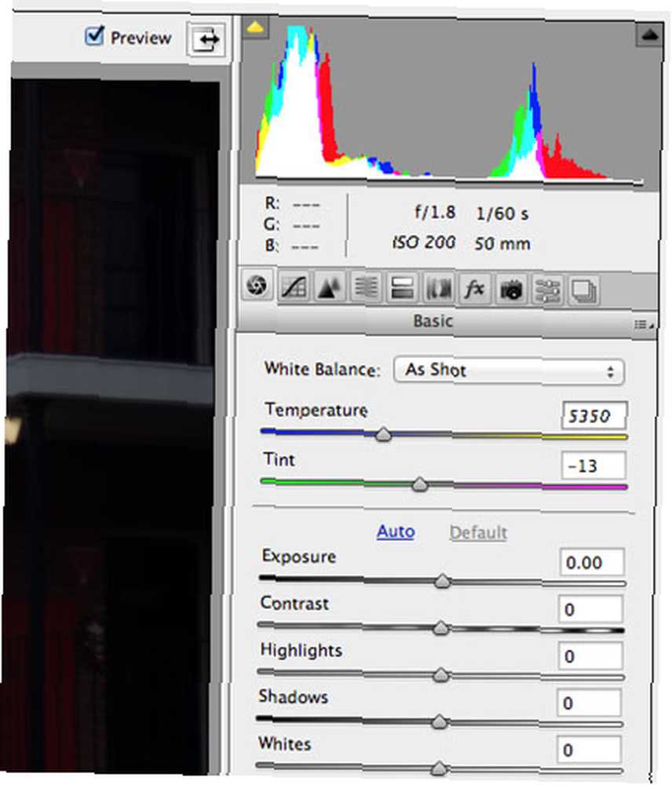672x785 pixels.
Task: Click the Basic panel title
Action: (x=433, y=321)
